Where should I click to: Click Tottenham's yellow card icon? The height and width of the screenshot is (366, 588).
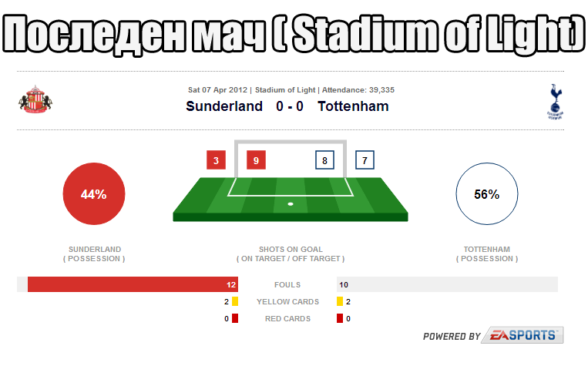(340, 301)
